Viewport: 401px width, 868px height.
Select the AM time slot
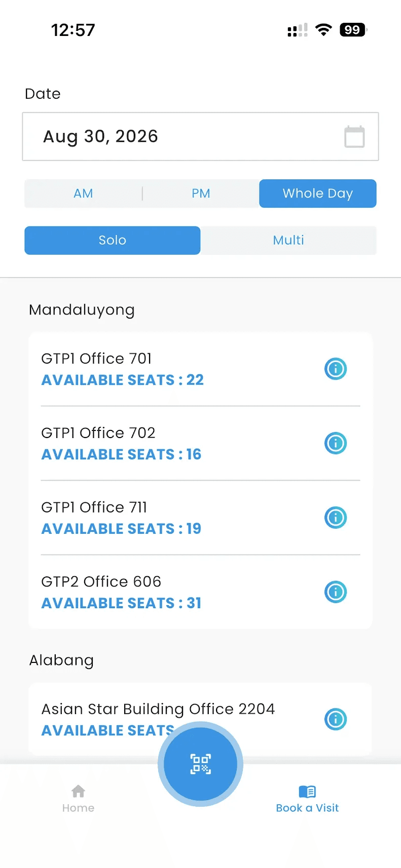pos(83,193)
